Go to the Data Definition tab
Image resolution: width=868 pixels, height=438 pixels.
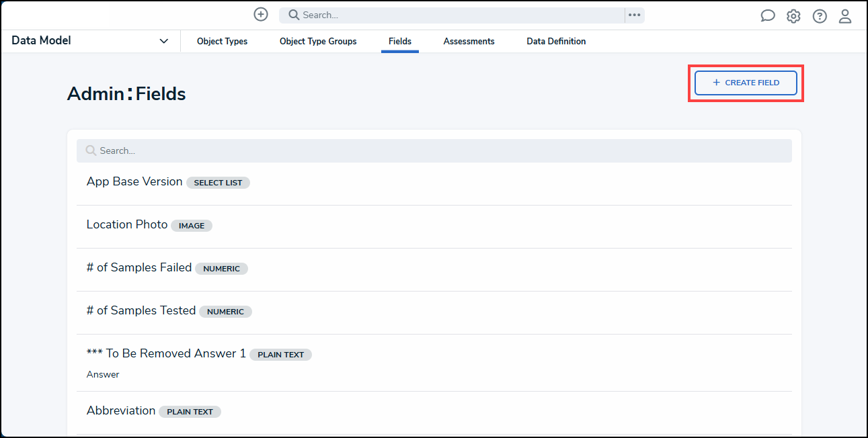pyautogui.click(x=556, y=42)
